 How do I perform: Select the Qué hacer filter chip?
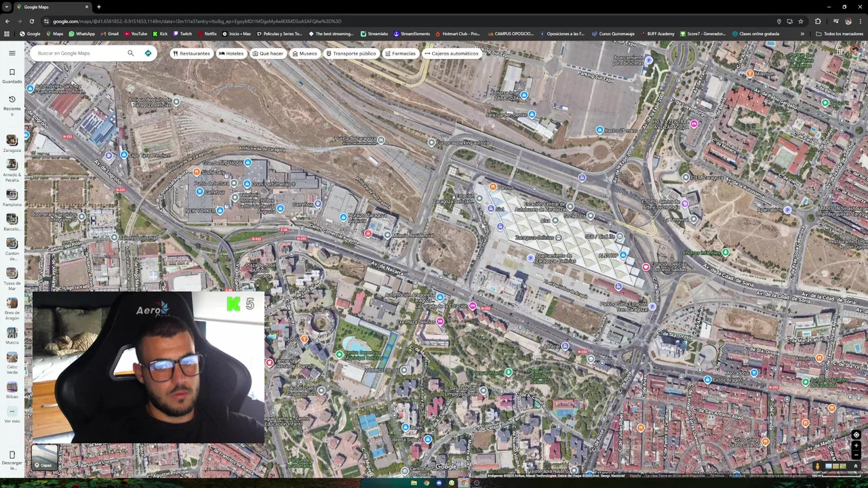[267, 53]
